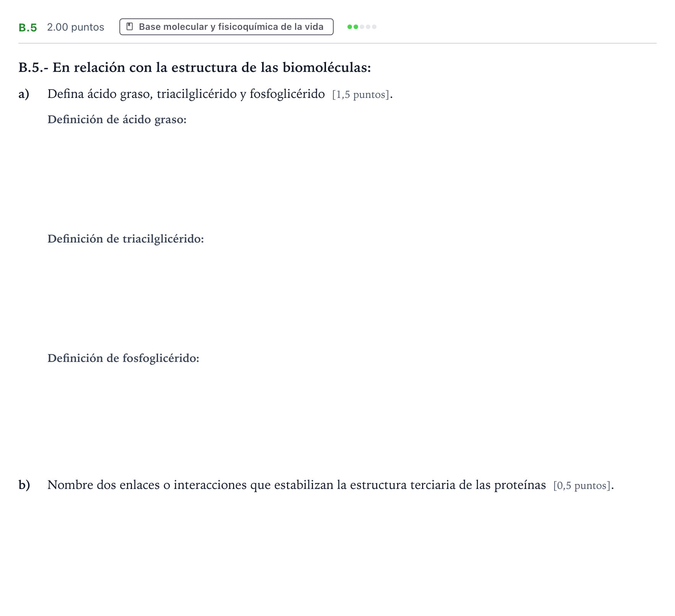This screenshot has height=616, width=675.
Task: Click the heading 'B.5.- En relación con la estructura de las biomoléculas:'
Action: click(195, 67)
